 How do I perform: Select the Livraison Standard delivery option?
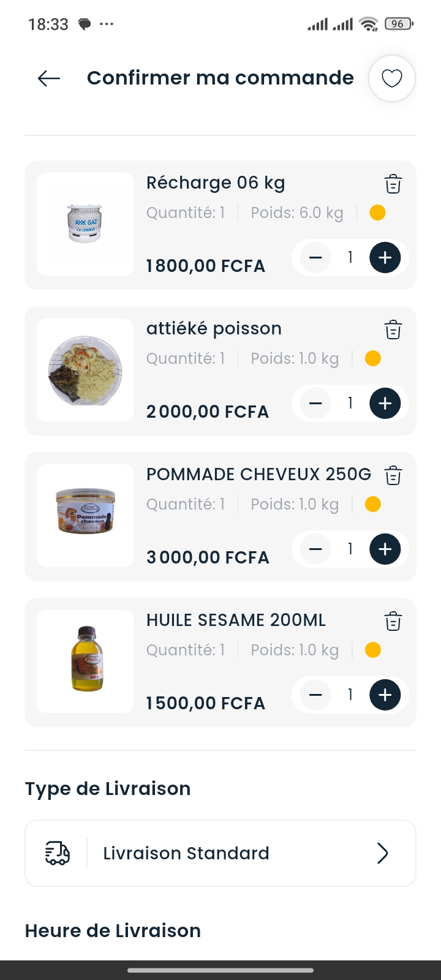coord(186,853)
